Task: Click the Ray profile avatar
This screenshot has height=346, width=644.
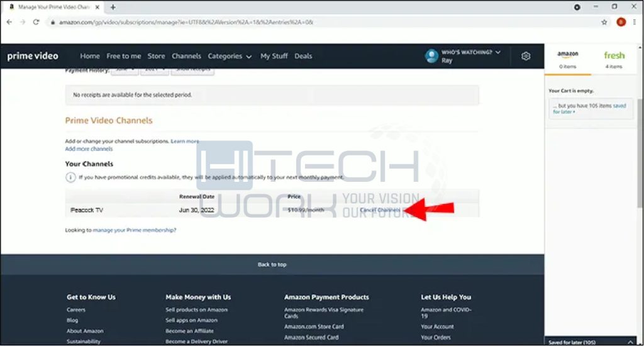Action: tap(431, 56)
